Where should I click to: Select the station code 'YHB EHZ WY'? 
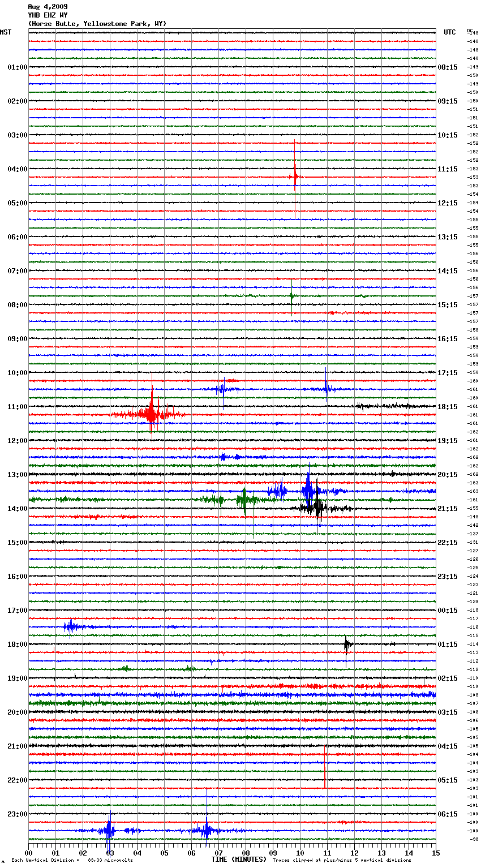pyautogui.click(x=48, y=15)
